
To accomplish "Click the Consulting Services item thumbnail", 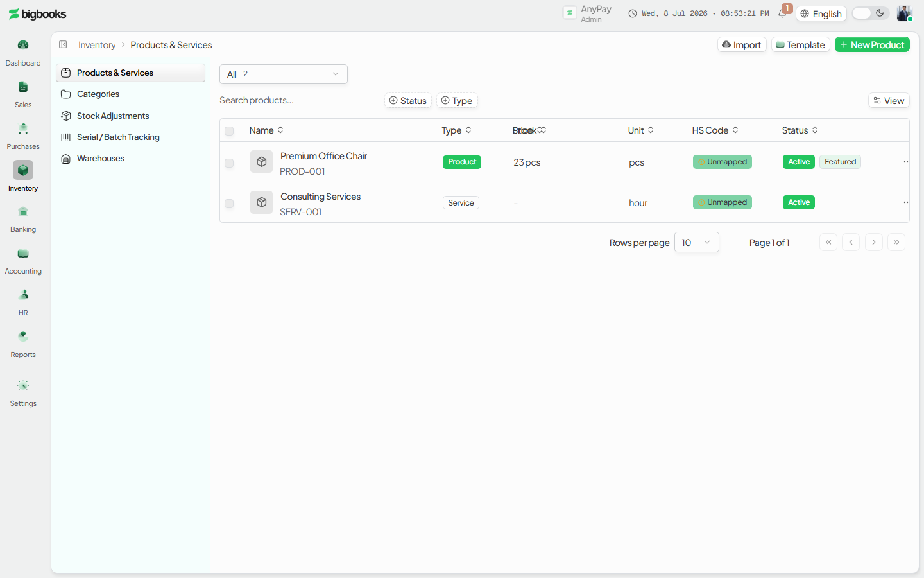I will (261, 202).
